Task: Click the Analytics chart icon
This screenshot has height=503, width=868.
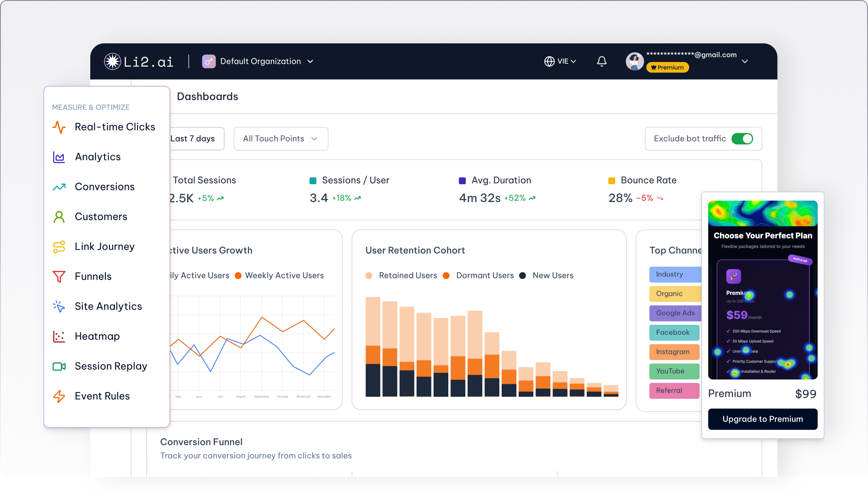Action: pos(59,157)
